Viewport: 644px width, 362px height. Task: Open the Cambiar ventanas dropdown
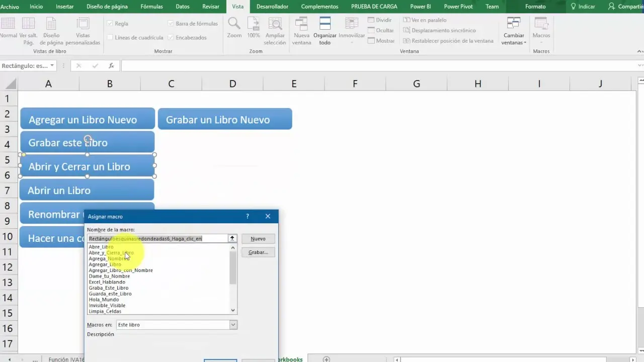pos(514,42)
